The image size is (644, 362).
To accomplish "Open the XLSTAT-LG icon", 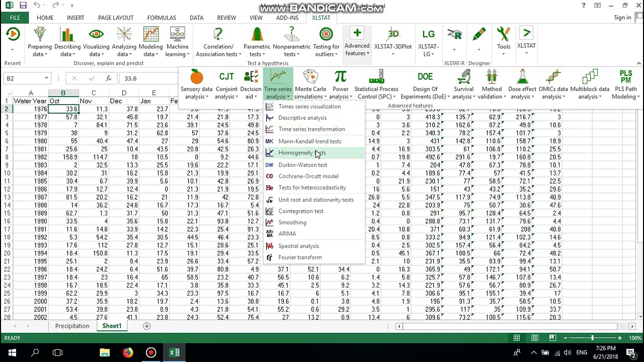I will click(428, 34).
